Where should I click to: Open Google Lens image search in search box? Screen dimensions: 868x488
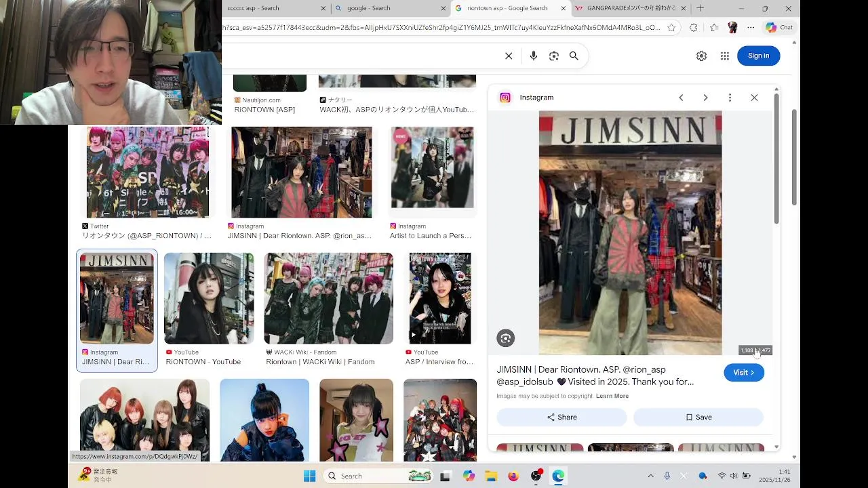click(x=554, y=56)
